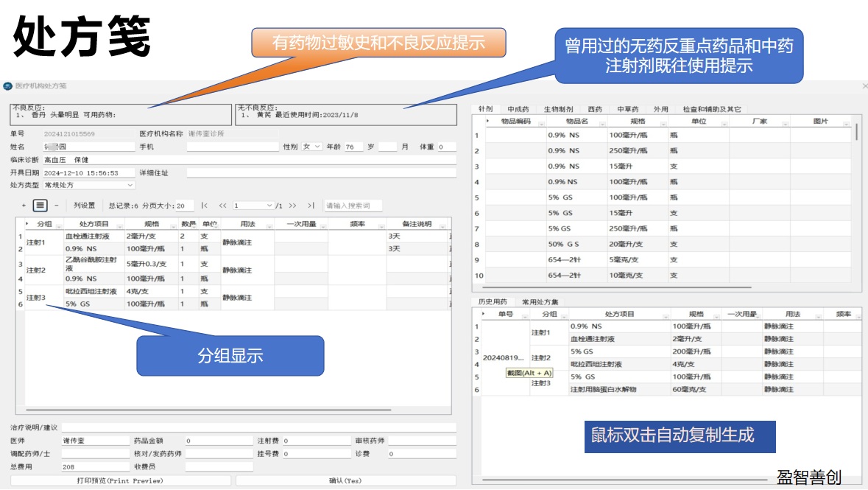
Task: Go to first page of prescription records
Action: pos(204,206)
